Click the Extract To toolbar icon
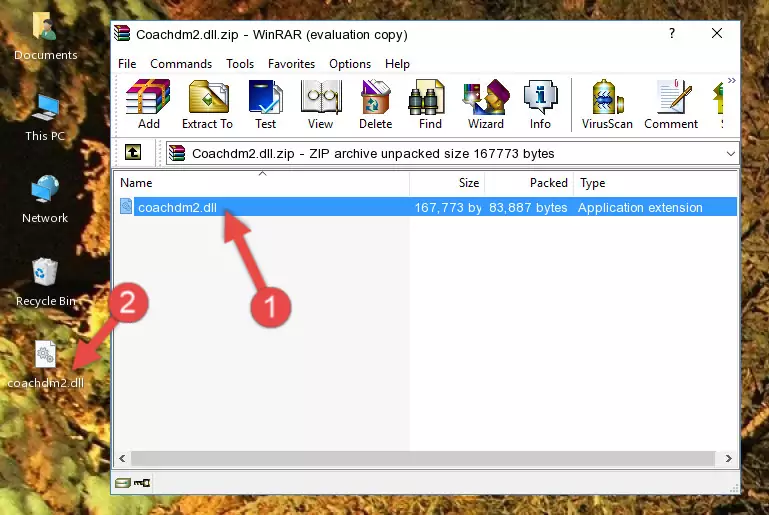This screenshot has height=515, width=769. 207,104
